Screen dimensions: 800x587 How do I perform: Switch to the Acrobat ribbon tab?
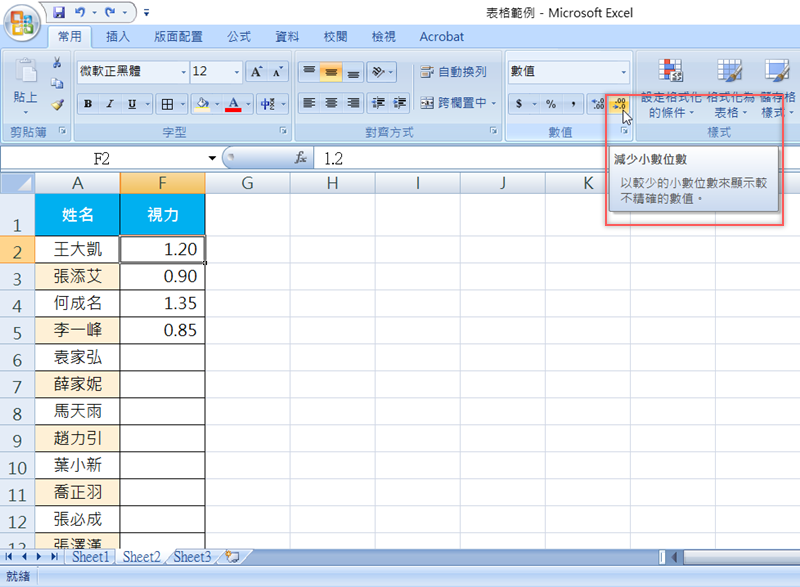click(441, 37)
